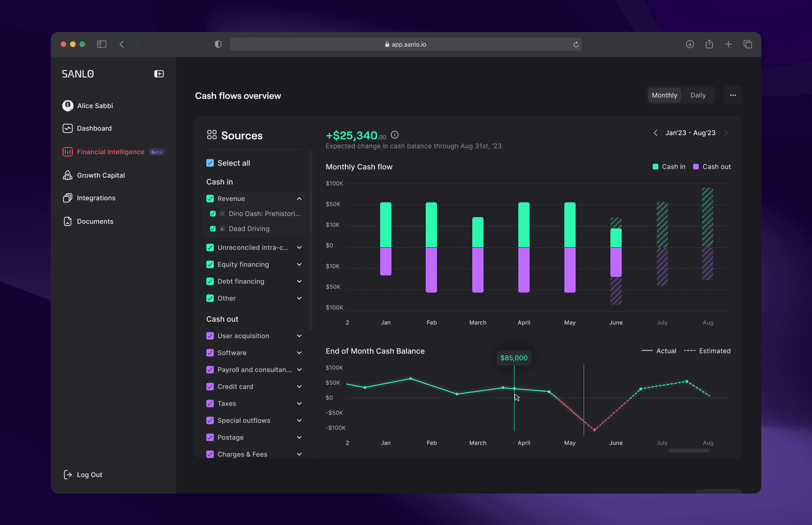Viewport: 812px width, 525px height.
Task: Show browser tab overview icon
Action: point(748,44)
